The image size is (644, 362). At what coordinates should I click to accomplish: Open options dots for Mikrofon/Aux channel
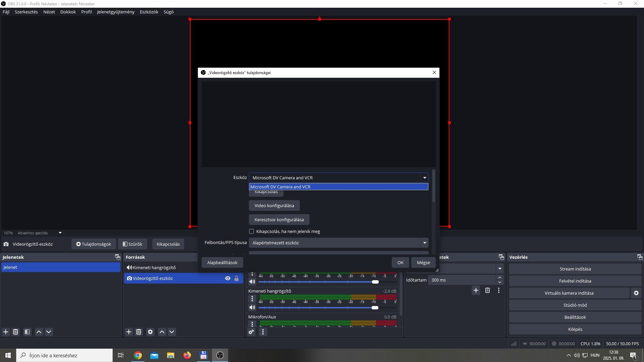252,324
